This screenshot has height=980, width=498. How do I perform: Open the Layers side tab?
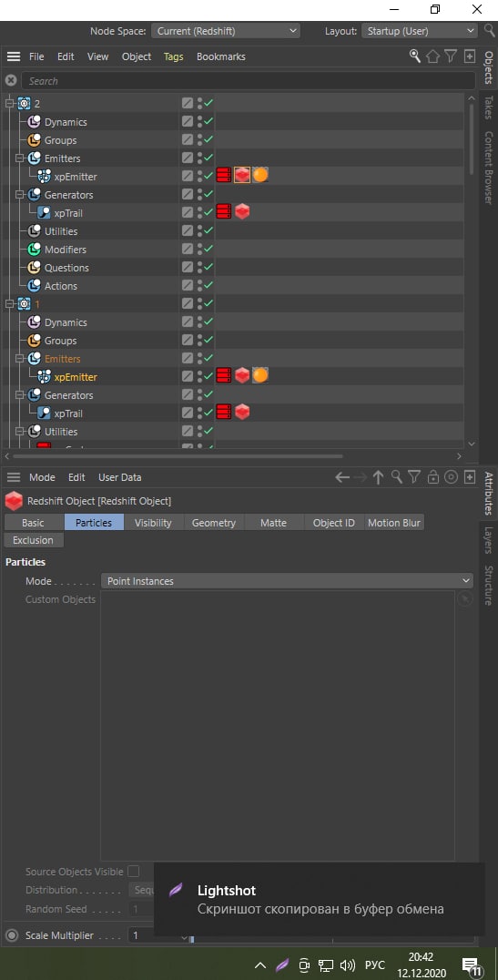click(489, 540)
